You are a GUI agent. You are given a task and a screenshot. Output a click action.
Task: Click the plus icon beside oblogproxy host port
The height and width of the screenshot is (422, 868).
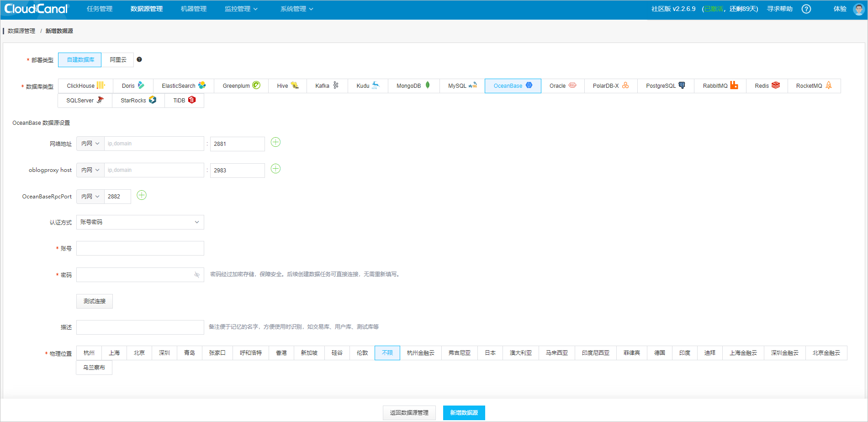click(275, 169)
